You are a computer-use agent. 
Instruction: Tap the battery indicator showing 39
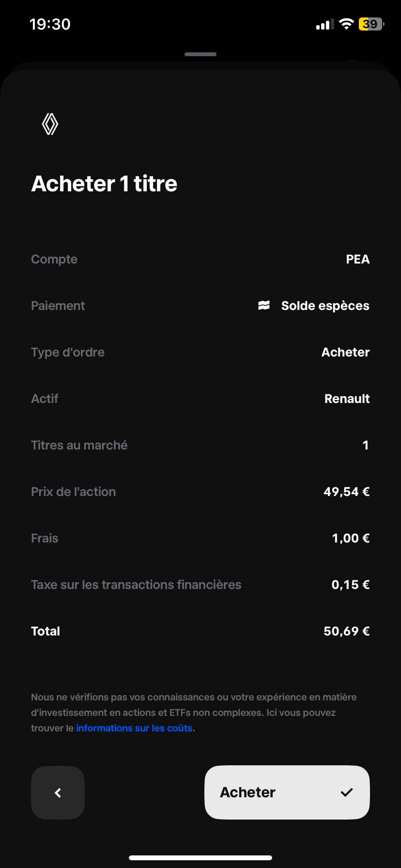pos(371,24)
